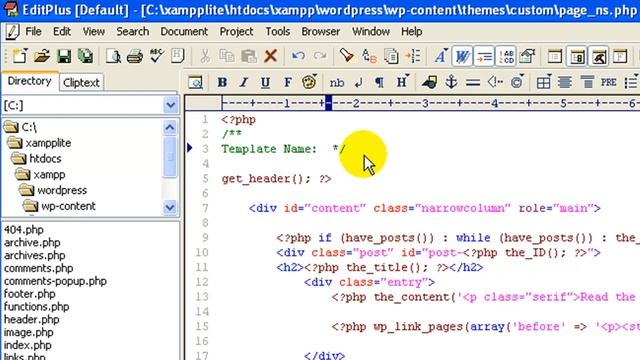Open Print Preview from the toolbar

tap(113, 56)
